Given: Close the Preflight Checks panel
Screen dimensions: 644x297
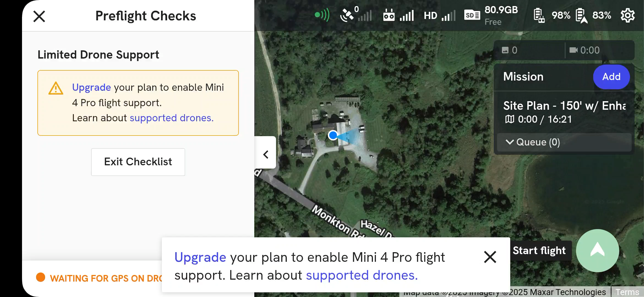Looking at the screenshot, I should point(39,16).
